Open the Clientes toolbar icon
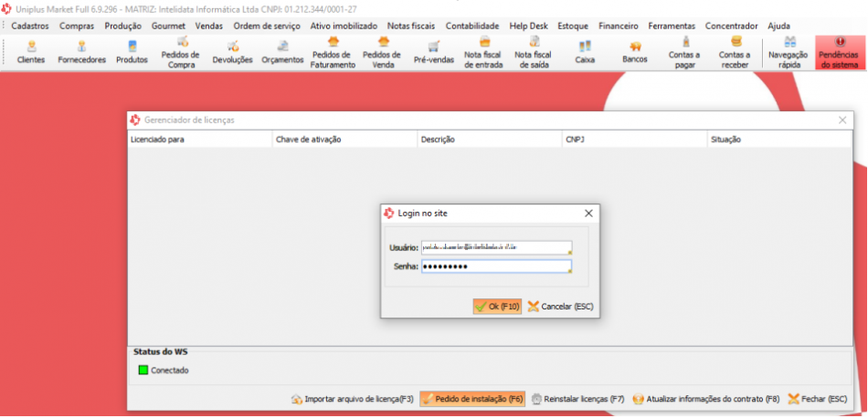The width and height of the screenshot is (868, 418). (x=31, y=53)
